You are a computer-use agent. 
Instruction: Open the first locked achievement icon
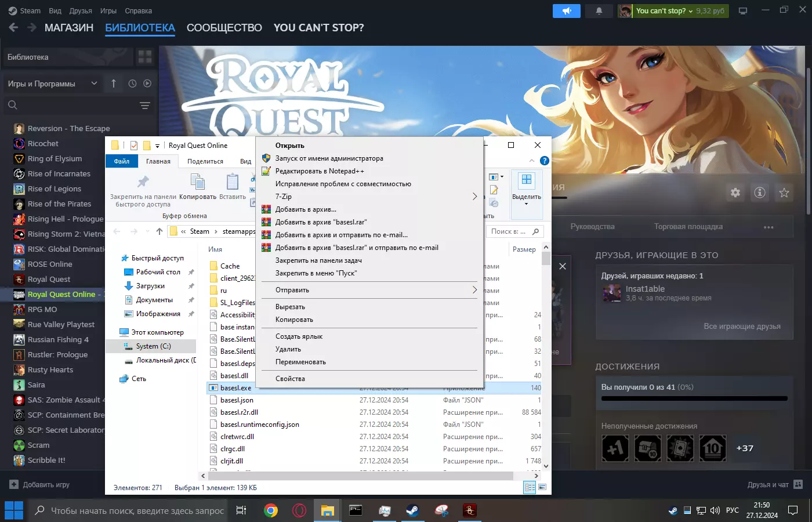coord(615,448)
